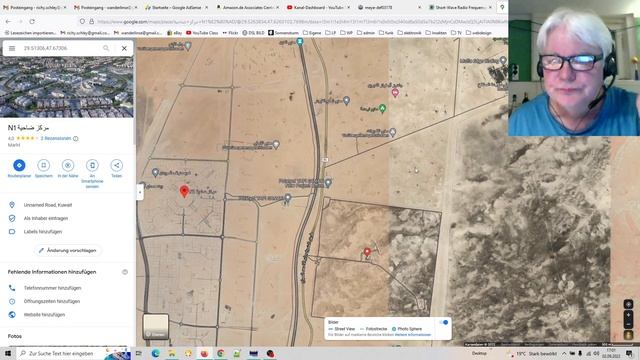Click browser forward arrow

click(20, 21)
